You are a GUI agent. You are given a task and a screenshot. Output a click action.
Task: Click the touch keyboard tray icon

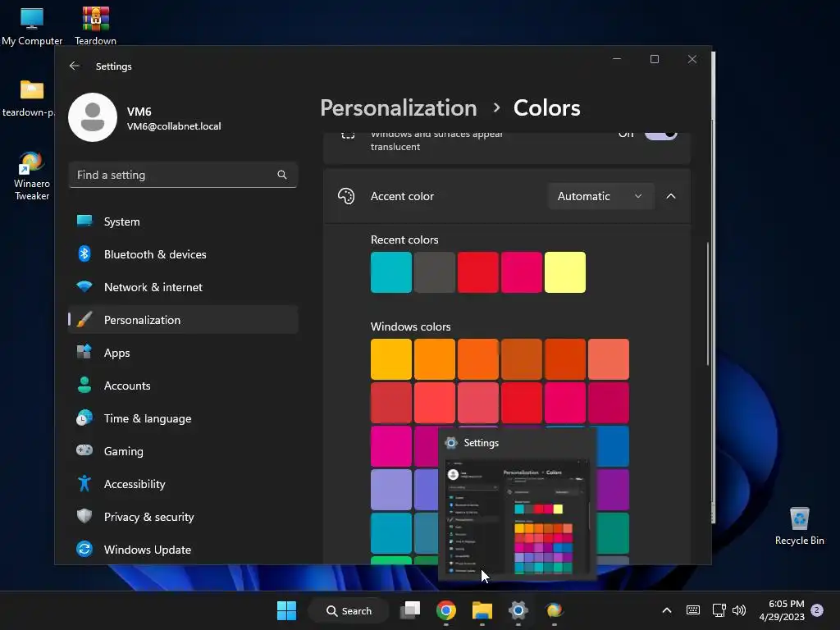(x=692, y=610)
